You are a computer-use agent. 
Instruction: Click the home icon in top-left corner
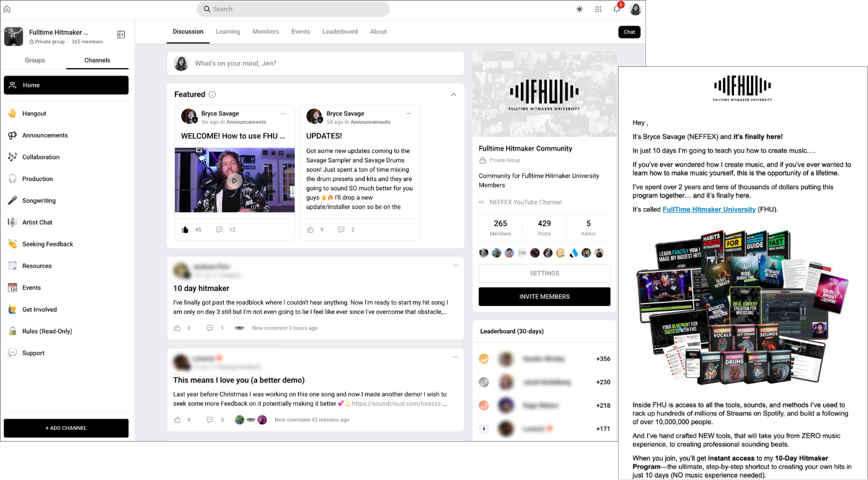point(7,9)
